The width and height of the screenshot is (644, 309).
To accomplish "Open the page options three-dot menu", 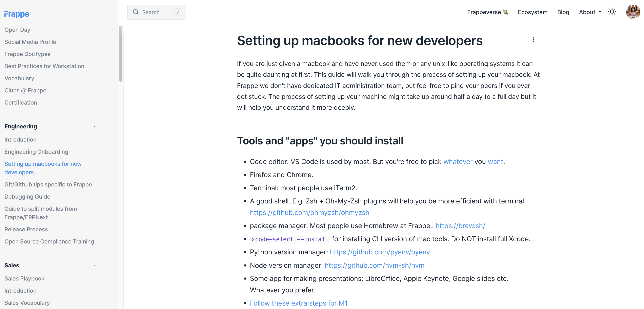I will (x=533, y=40).
